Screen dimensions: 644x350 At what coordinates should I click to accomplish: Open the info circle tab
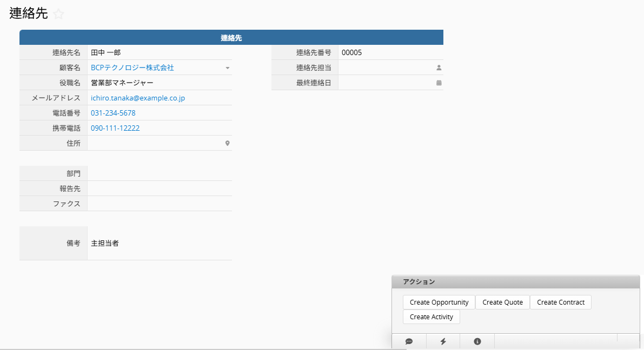[x=477, y=341]
